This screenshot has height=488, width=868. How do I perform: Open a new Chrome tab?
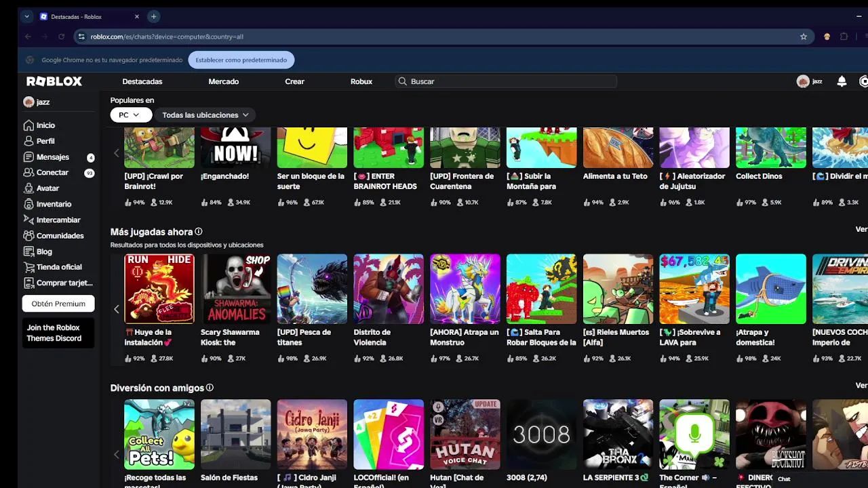point(154,16)
